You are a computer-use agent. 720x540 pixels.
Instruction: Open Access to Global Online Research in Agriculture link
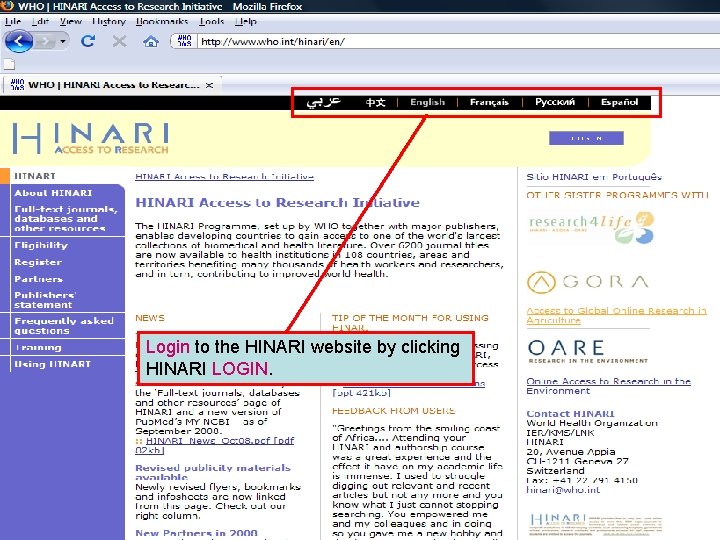tap(616, 315)
